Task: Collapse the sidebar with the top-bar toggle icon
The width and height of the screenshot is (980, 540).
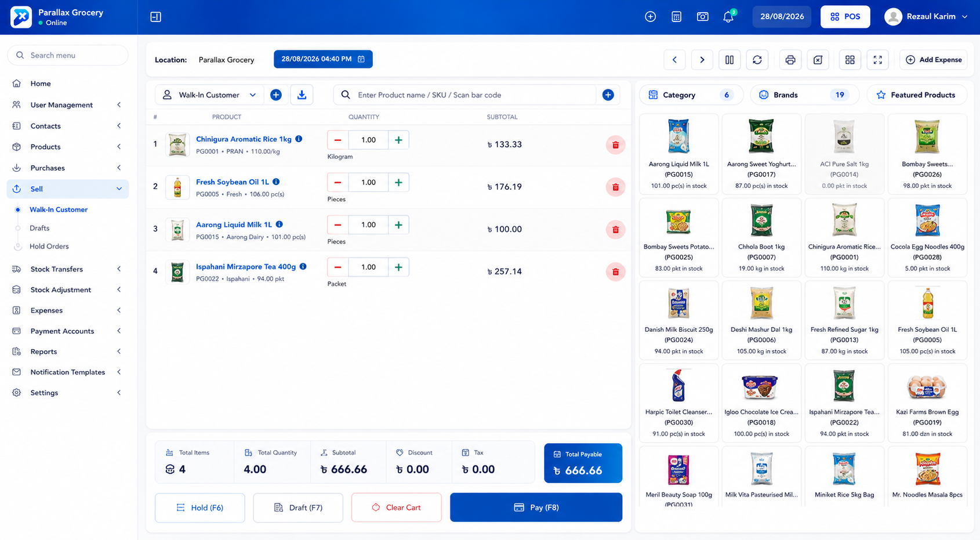Action: (x=155, y=17)
